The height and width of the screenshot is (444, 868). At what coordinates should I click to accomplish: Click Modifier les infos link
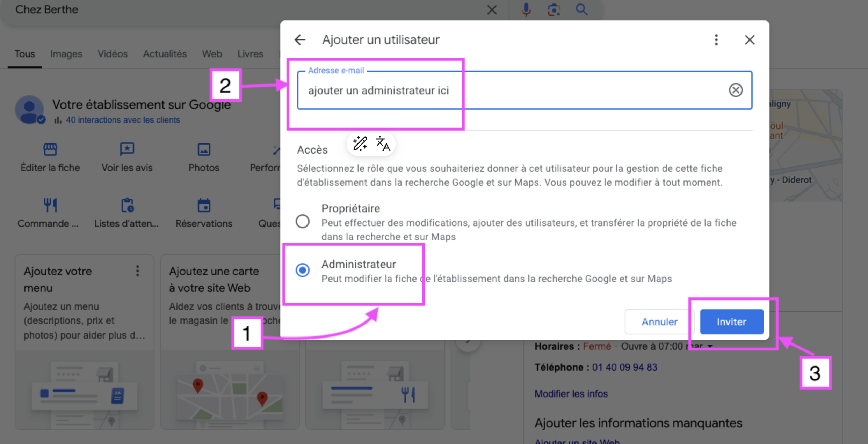[571, 394]
